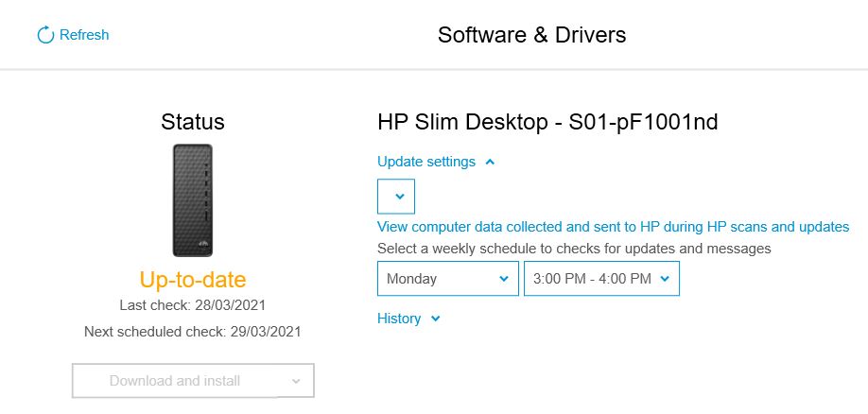Open the Download and install dropdown arrow
The image size is (868, 414).
[296, 381]
